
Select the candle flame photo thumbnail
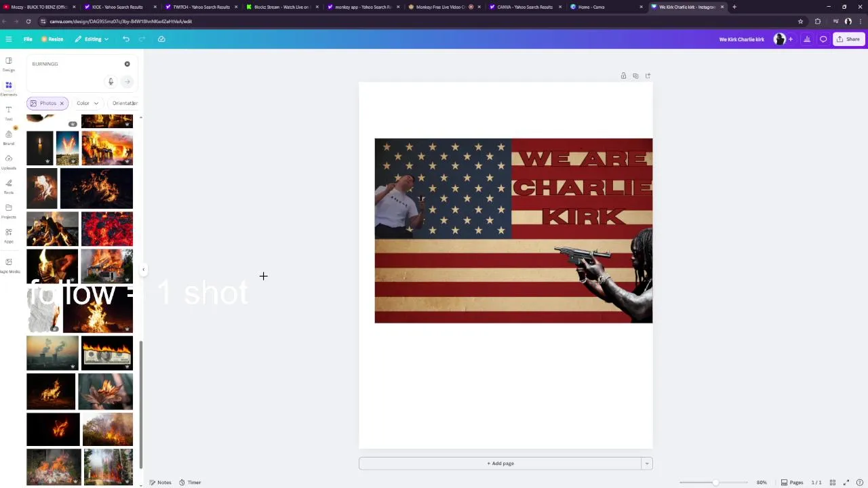(x=40, y=148)
